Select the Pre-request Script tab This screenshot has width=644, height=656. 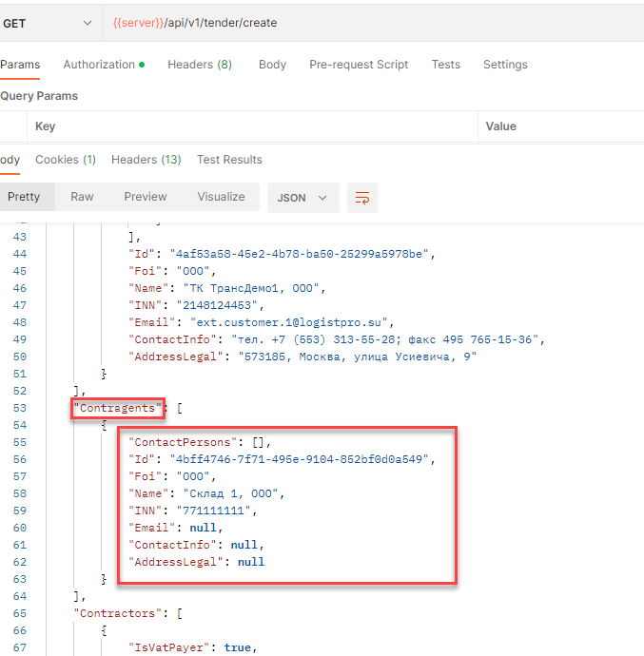point(359,65)
